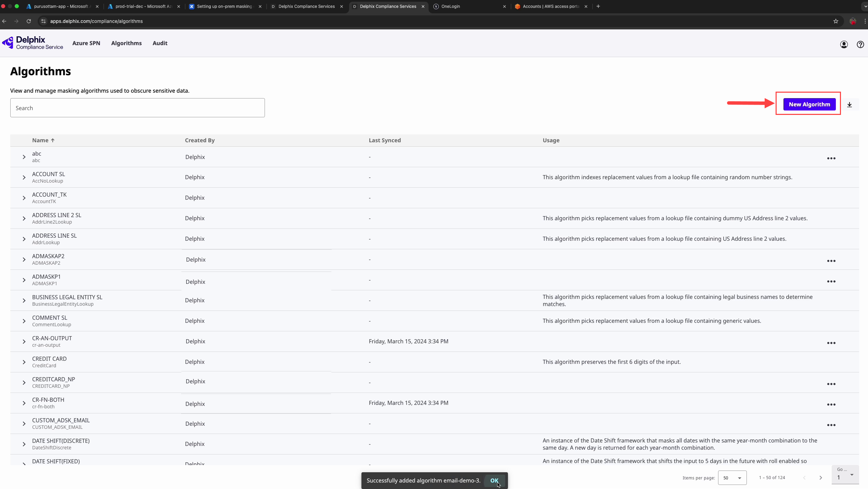Expand the DATE SHIFT(DISCRETE) row
This screenshot has width=868, height=489.
(24, 444)
